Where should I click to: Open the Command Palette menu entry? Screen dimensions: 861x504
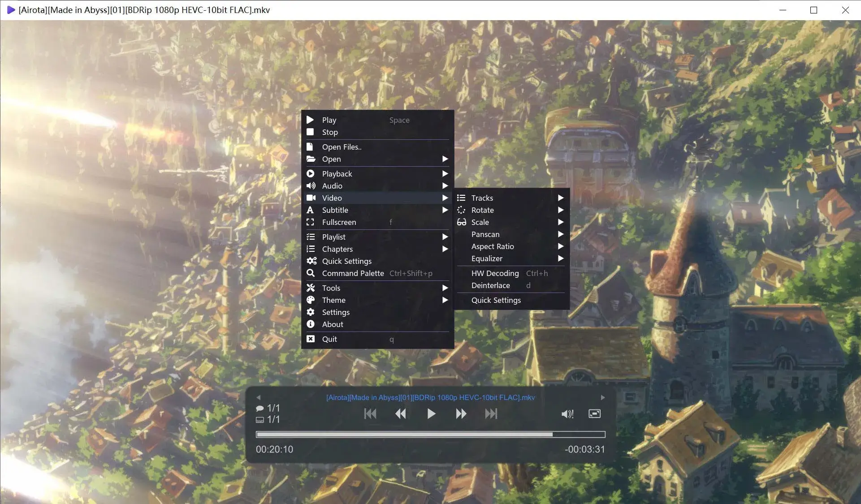tap(353, 273)
